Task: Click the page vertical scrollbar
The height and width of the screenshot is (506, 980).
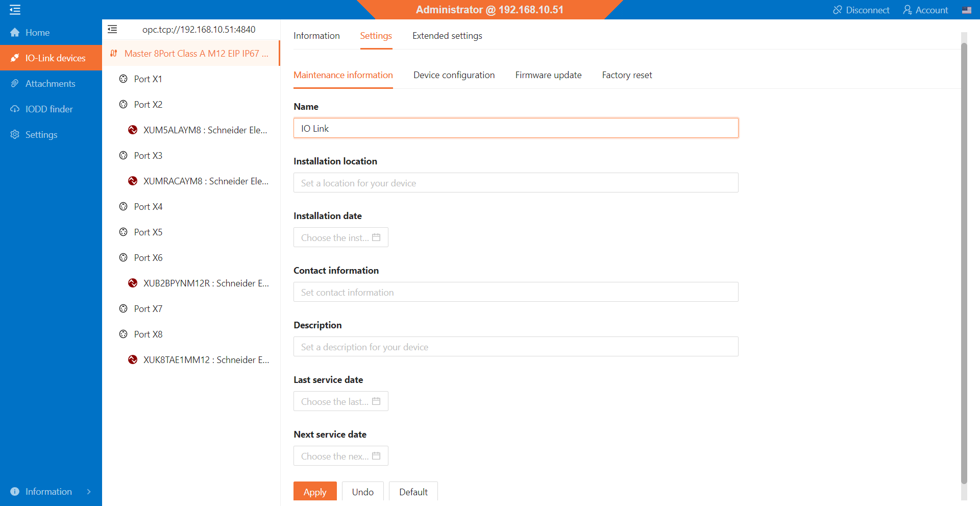Action: [x=964, y=263]
